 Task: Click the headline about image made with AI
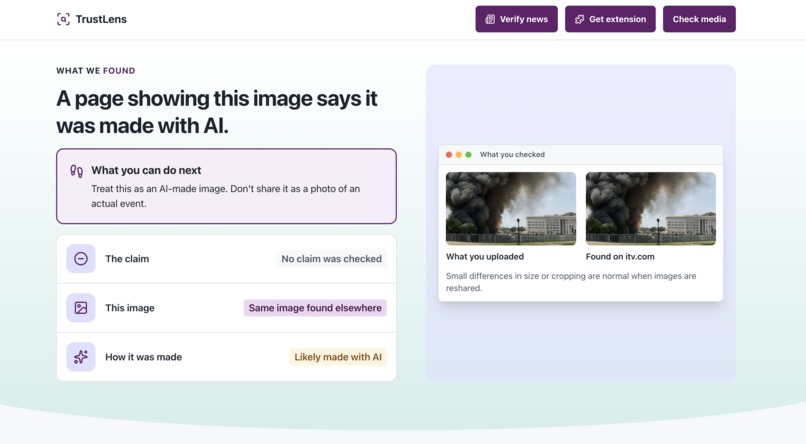tap(216, 112)
